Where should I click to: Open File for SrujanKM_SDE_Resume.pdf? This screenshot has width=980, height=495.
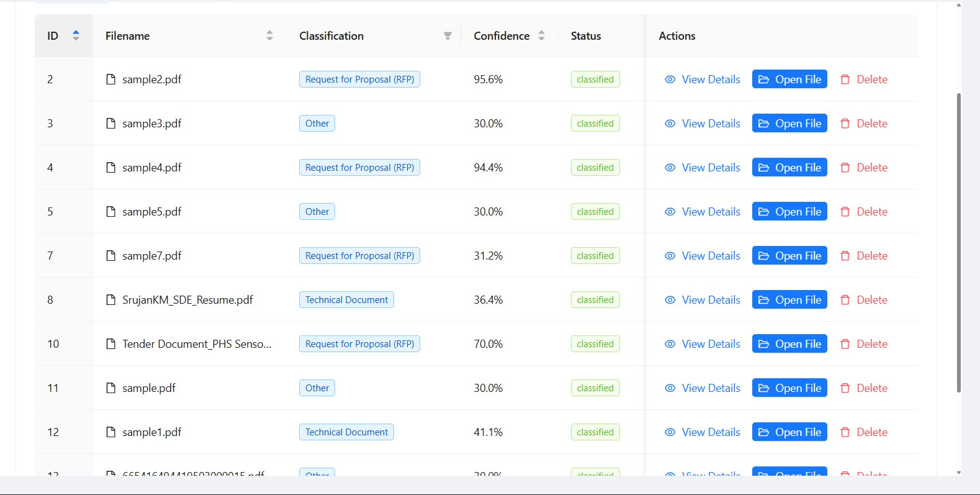pyautogui.click(x=789, y=299)
